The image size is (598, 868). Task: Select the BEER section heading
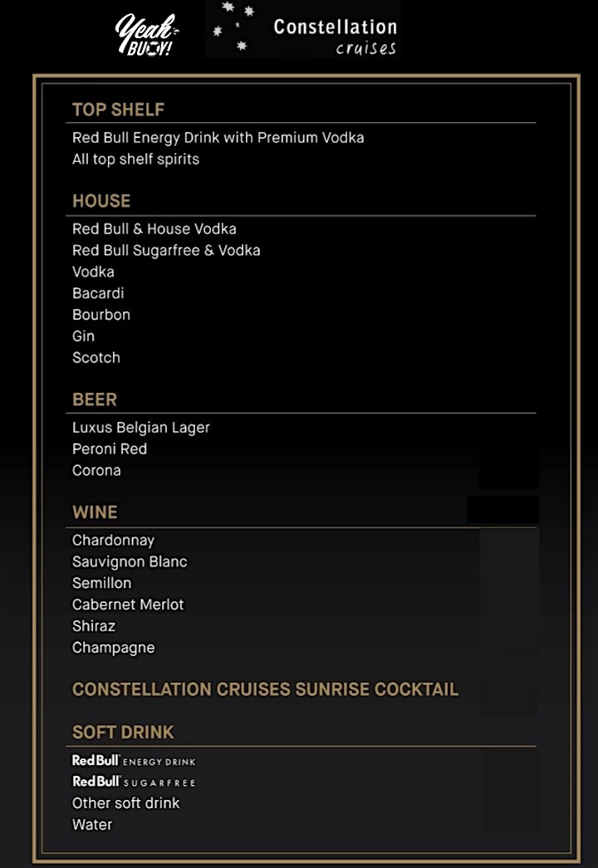[95, 400]
